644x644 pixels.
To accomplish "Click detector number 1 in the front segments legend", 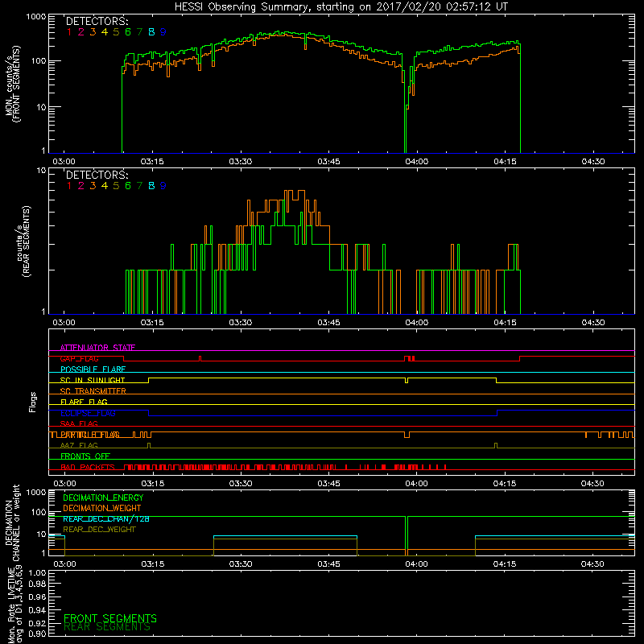I will point(69,32).
